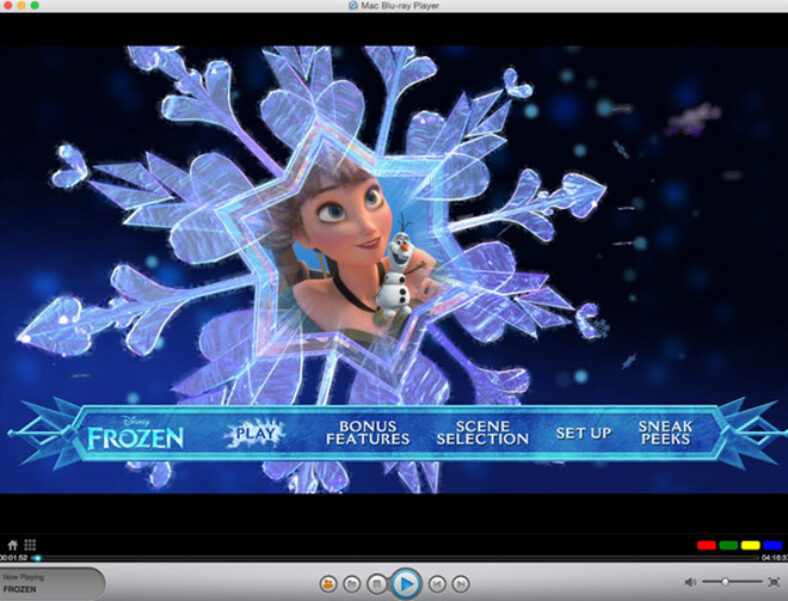Close the window with the red button
Screen dimensions: 788x601
[8, 6]
